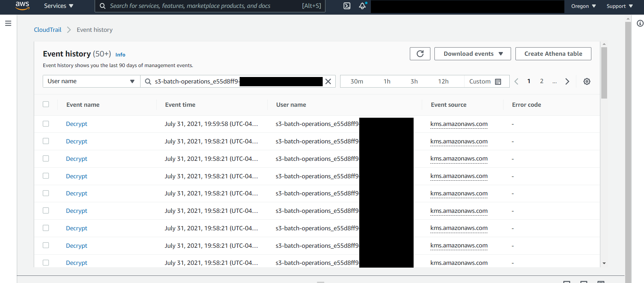Filter events to last 1h
This screenshot has height=283, width=644.
[x=387, y=81]
